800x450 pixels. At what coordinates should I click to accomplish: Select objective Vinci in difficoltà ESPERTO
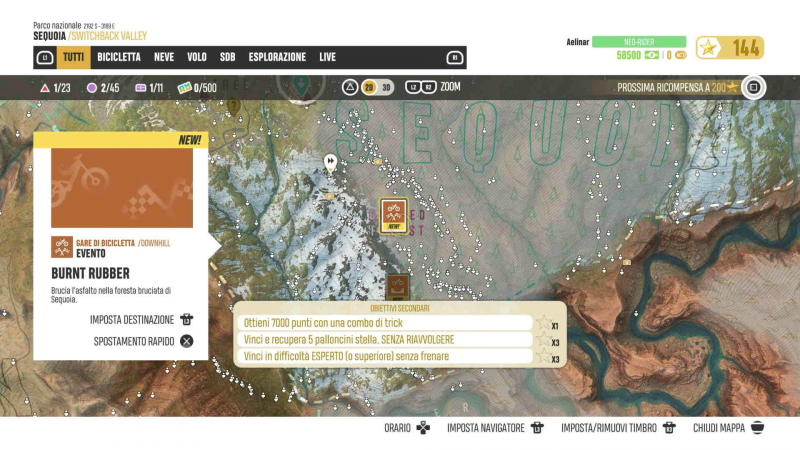pos(384,356)
